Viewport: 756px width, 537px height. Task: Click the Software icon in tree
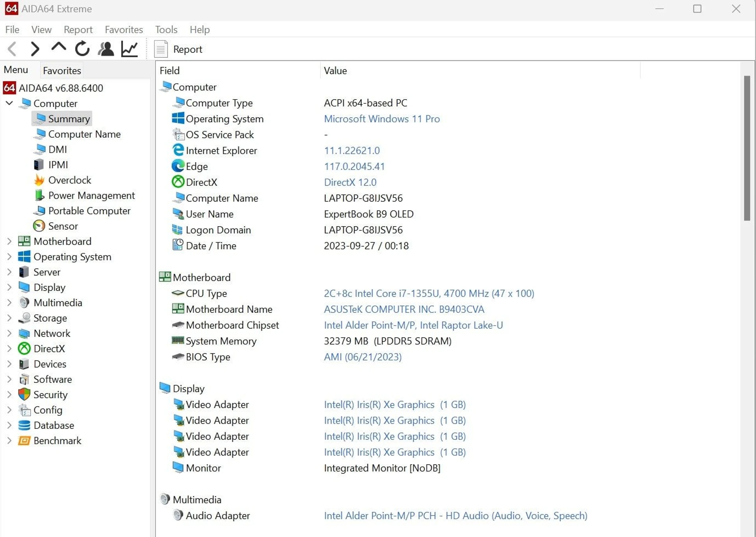24,379
